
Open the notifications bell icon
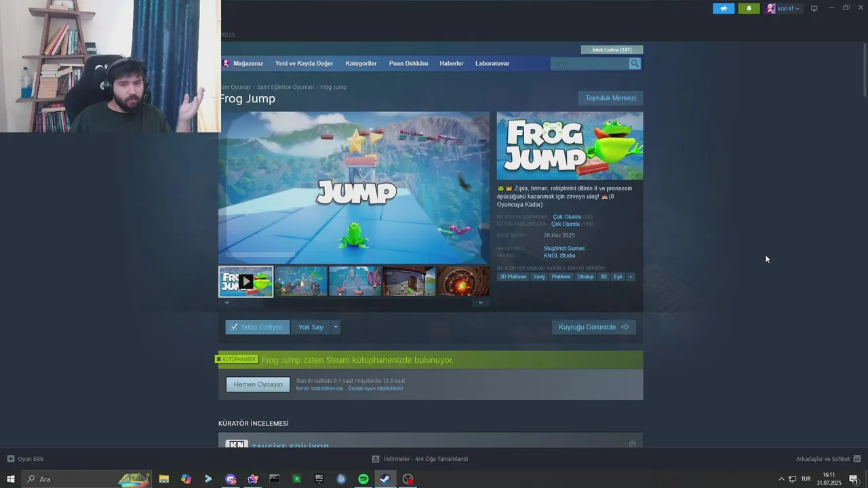749,8
